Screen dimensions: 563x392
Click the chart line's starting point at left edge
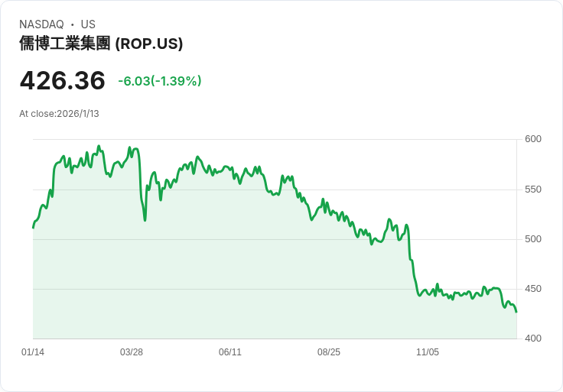pos(33,228)
